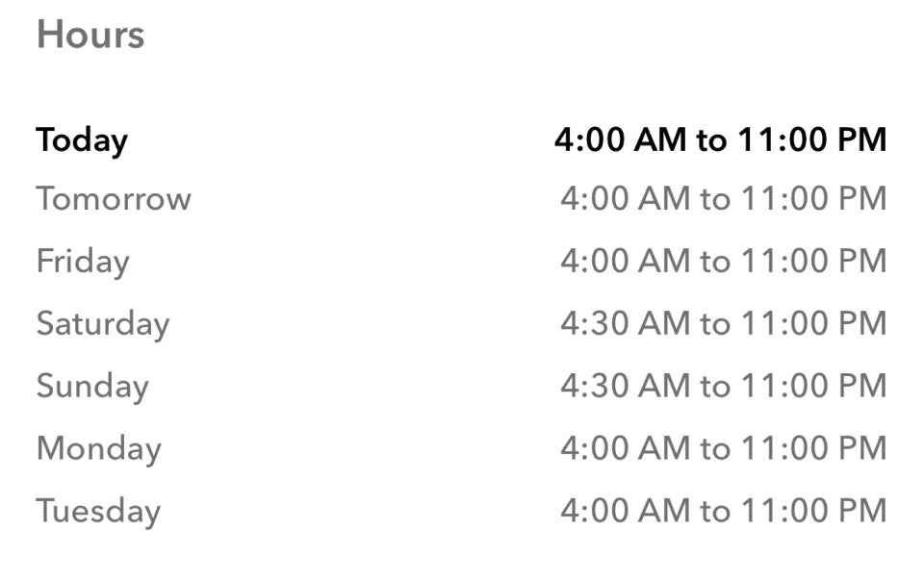This screenshot has width=924, height=581.
Task: Click the 11:00 PM closing time on Tuesday
Action: (x=814, y=511)
